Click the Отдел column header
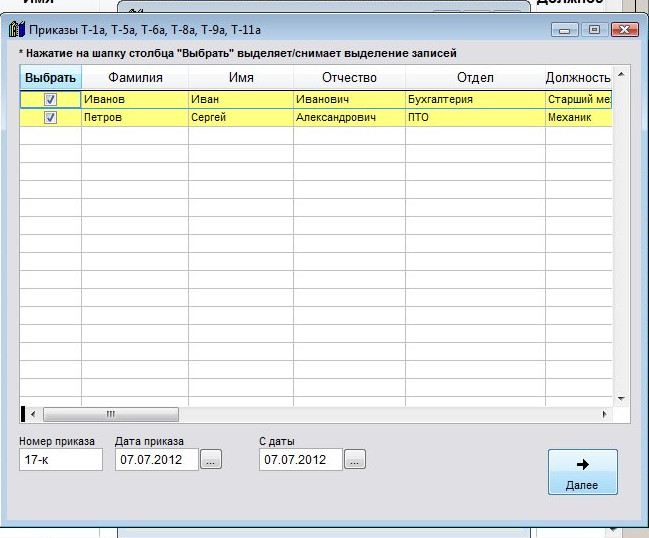649x538 pixels. tap(475, 78)
